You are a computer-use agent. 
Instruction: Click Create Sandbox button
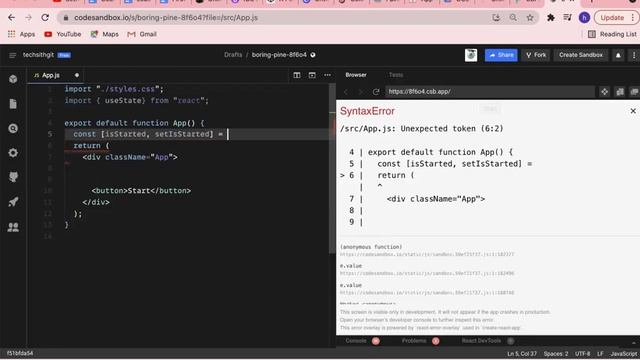pos(580,55)
